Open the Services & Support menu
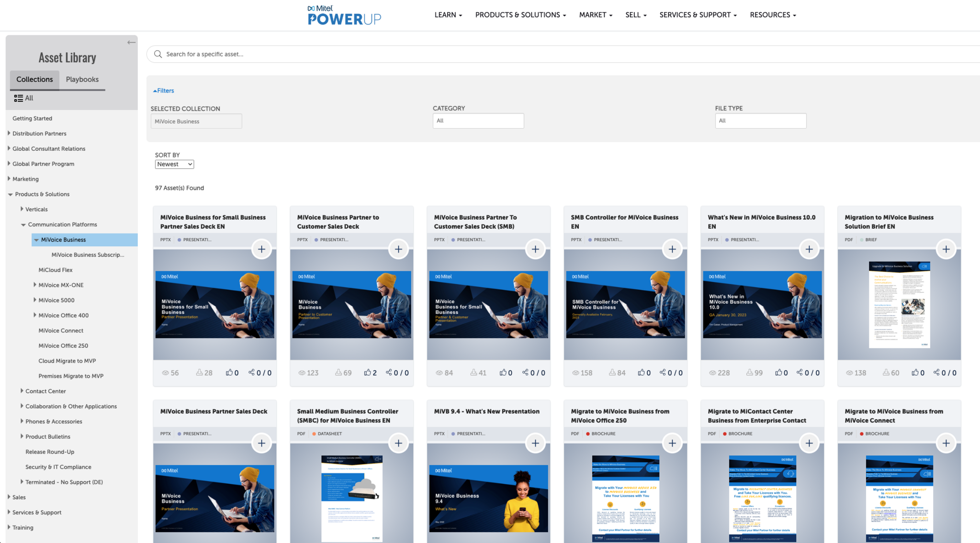 (698, 15)
